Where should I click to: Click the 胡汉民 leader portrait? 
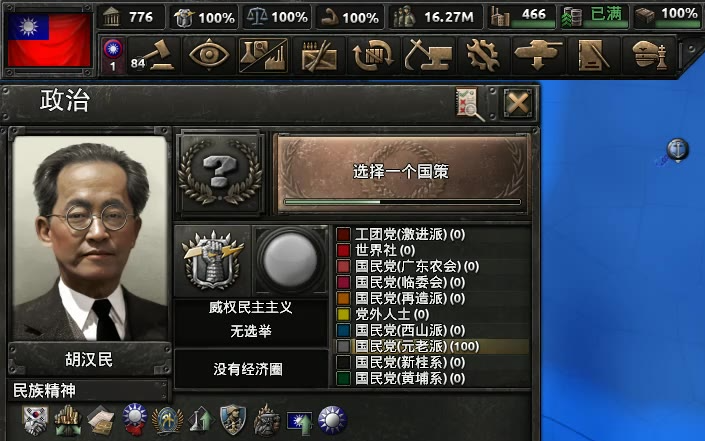[x=89, y=238]
